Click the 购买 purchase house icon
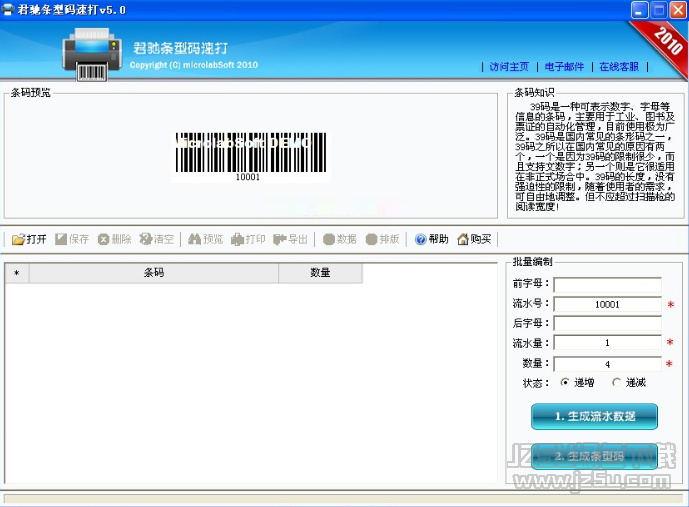The image size is (689, 507). tap(463, 239)
